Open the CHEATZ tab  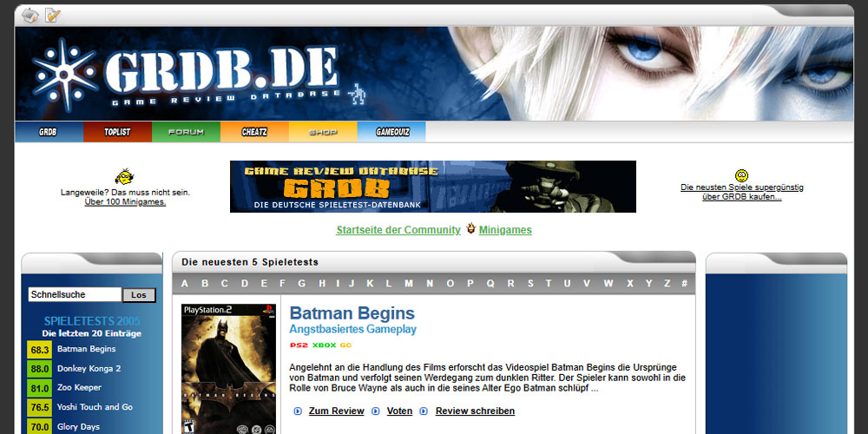pyautogui.click(x=254, y=132)
